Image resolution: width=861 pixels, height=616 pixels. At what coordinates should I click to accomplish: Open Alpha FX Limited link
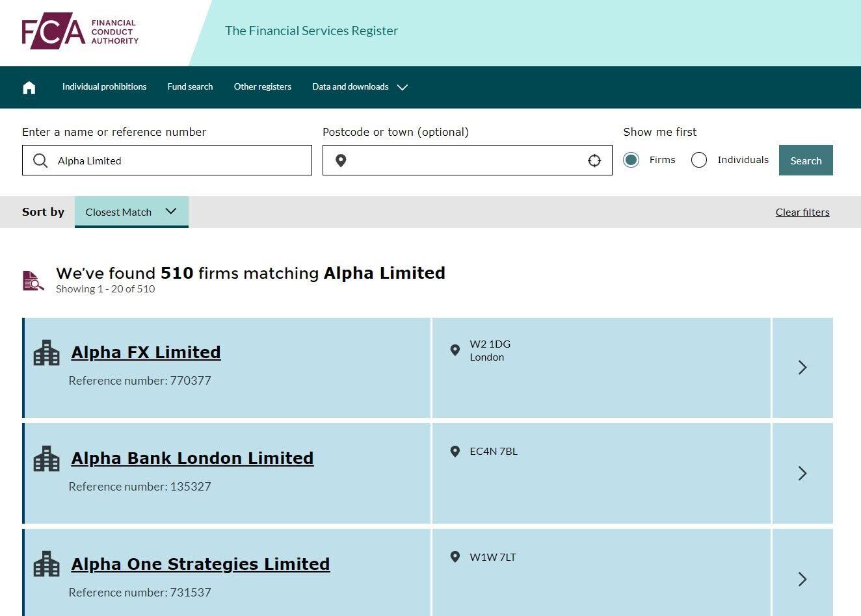click(146, 352)
